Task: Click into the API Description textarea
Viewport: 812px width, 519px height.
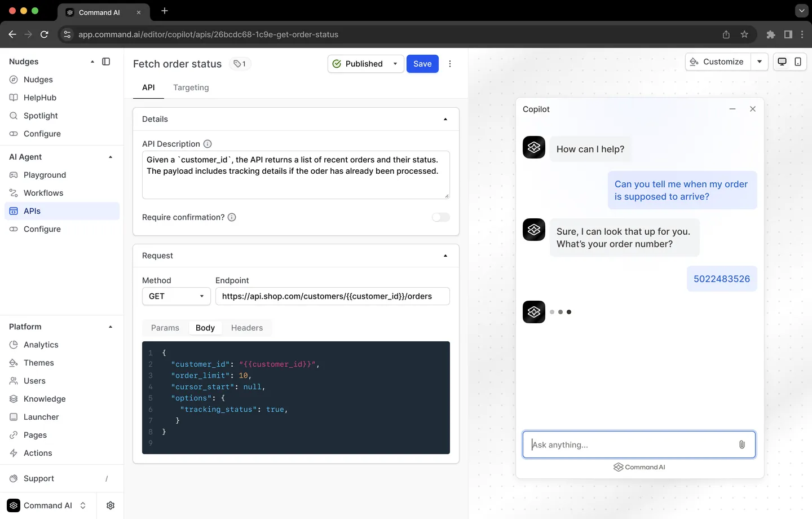Action: pos(296,175)
